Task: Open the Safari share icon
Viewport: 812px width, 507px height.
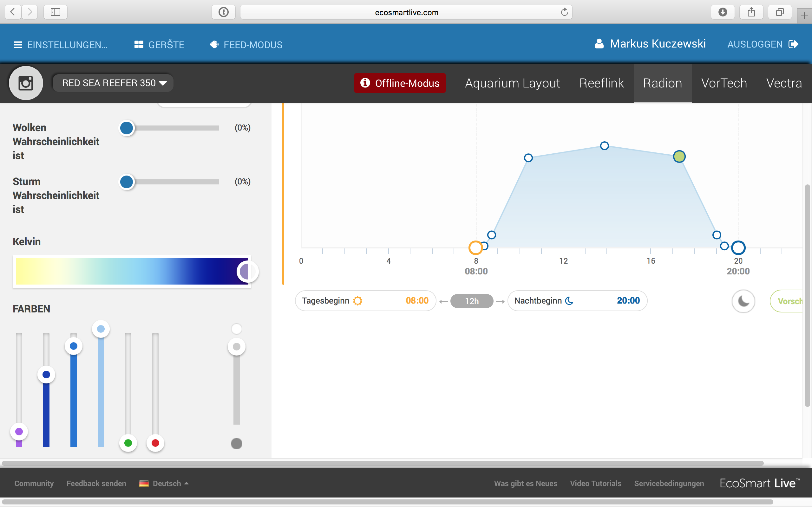Action: pyautogui.click(x=751, y=12)
